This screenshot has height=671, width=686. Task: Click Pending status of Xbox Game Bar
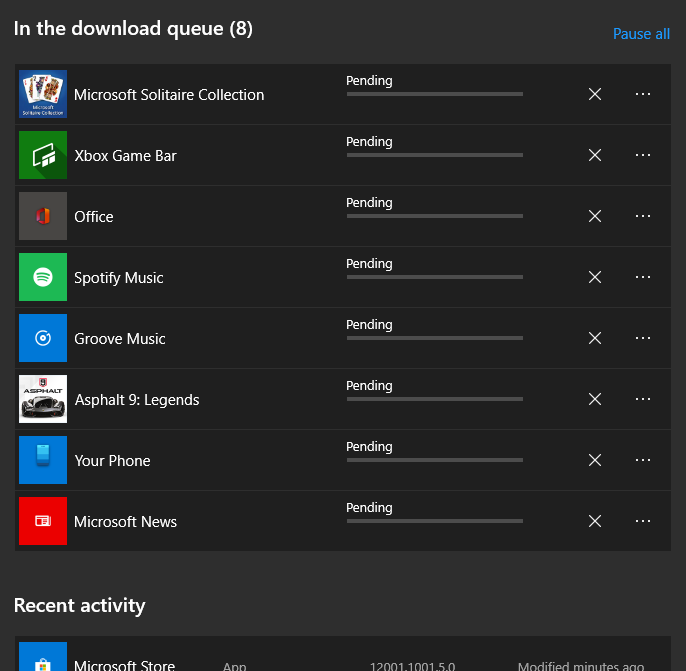369,142
